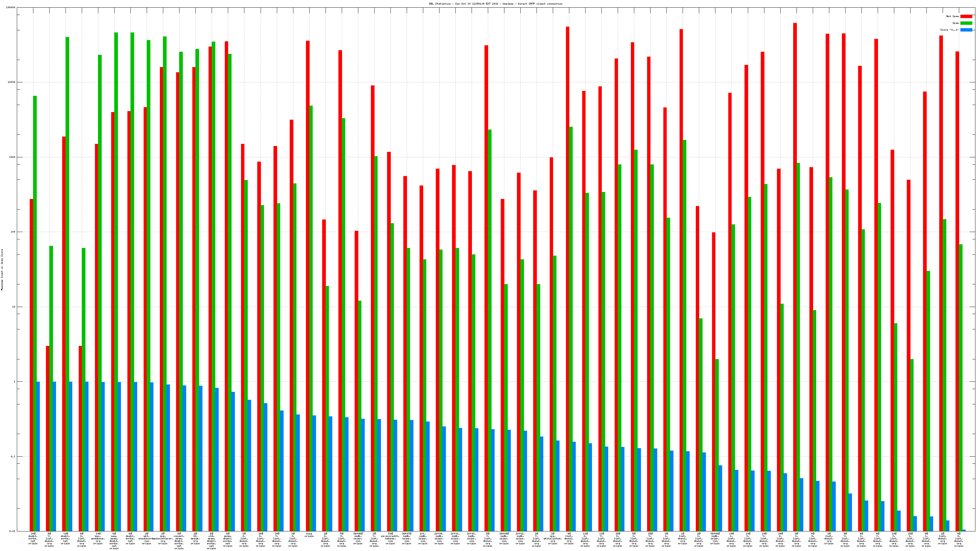Click the Score (0..1) legend label
980x551 pixels.
pos(949,30)
